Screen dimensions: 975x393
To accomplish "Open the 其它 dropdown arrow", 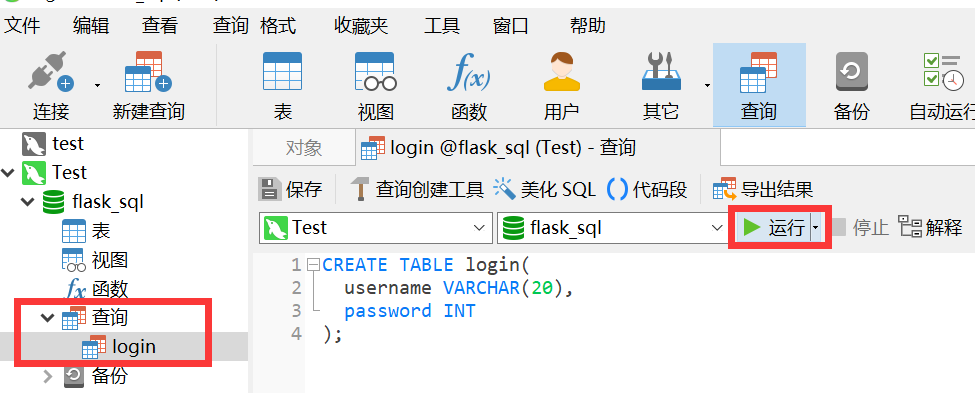I will (x=708, y=85).
